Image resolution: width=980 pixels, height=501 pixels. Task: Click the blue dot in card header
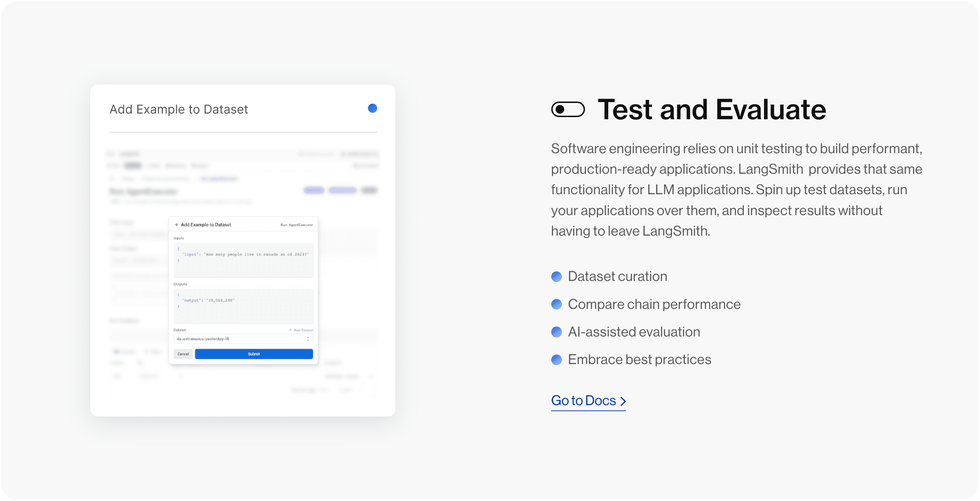click(x=372, y=108)
